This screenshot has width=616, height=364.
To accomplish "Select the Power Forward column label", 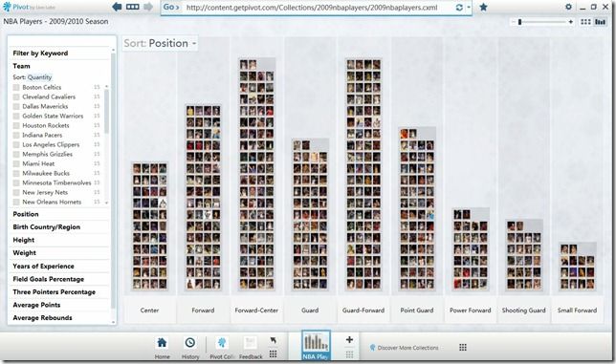I will pyautogui.click(x=471, y=310).
